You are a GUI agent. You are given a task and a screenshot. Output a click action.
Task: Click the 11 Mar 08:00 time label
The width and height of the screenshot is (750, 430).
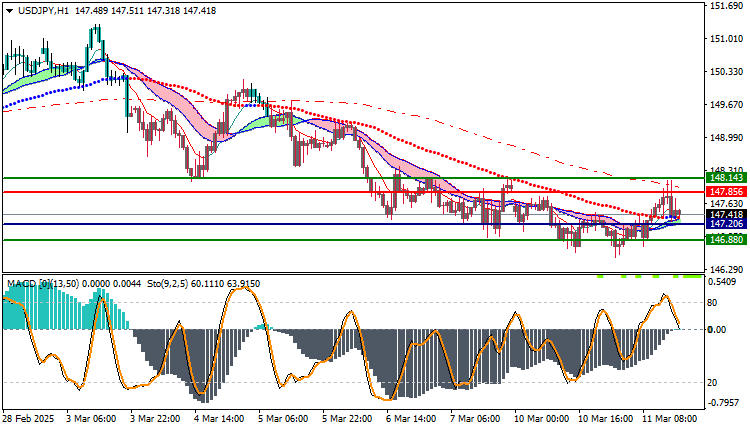click(x=669, y=419)
